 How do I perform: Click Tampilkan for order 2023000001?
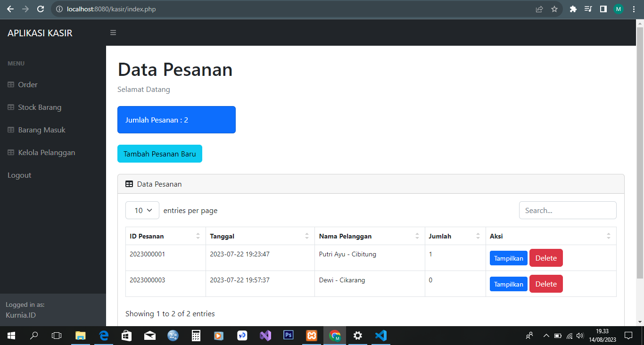click(x=508, y=258)
